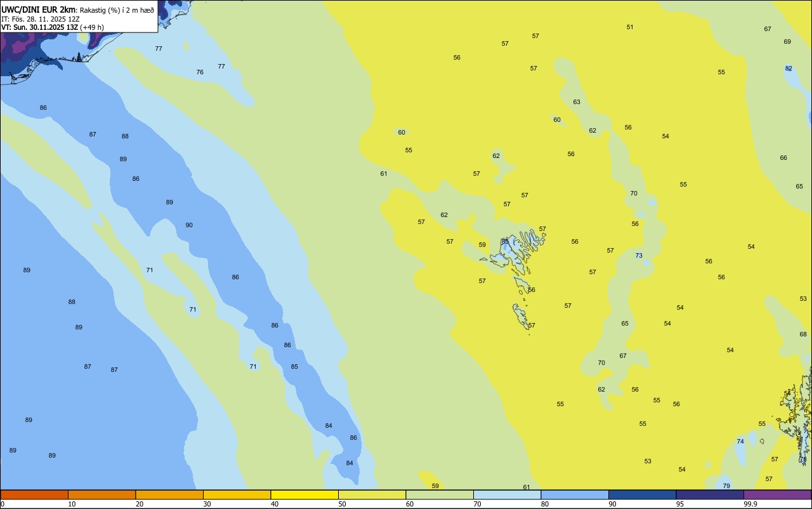Click the humidity value 69 on the map

click(x=787, y=42)
